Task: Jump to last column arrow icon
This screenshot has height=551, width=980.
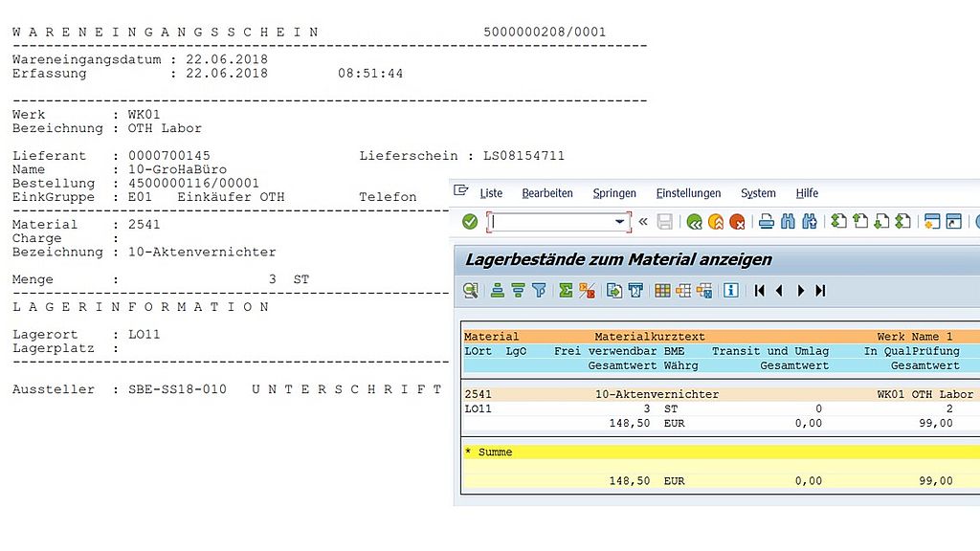Action: tap(820, 291)
